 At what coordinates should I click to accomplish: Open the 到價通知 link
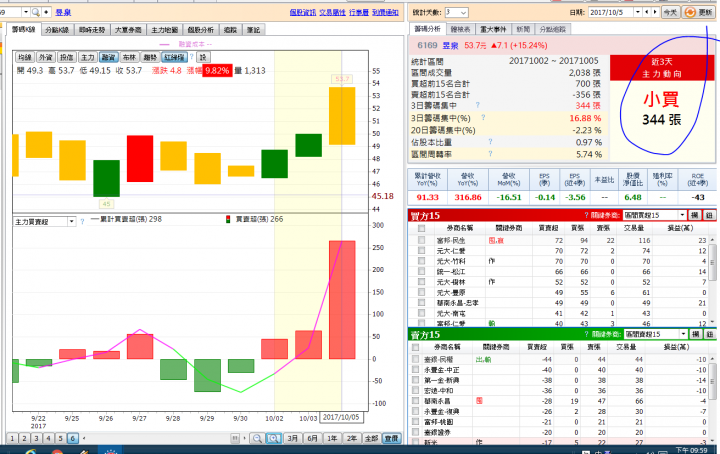[385, 12]
